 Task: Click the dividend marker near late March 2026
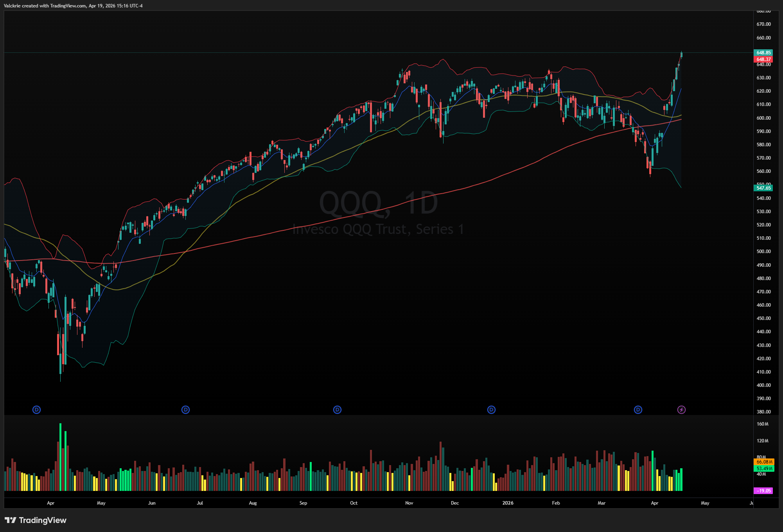[x=638, y=410]
